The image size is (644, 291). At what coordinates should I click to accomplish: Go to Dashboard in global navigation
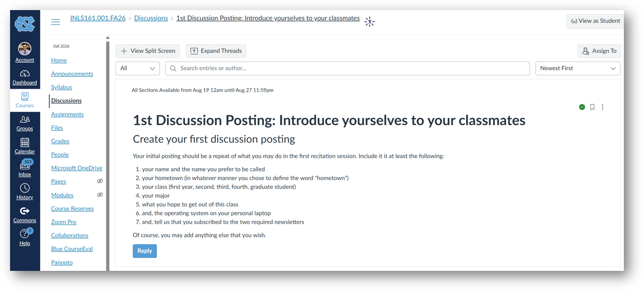(x=24, y=77)
